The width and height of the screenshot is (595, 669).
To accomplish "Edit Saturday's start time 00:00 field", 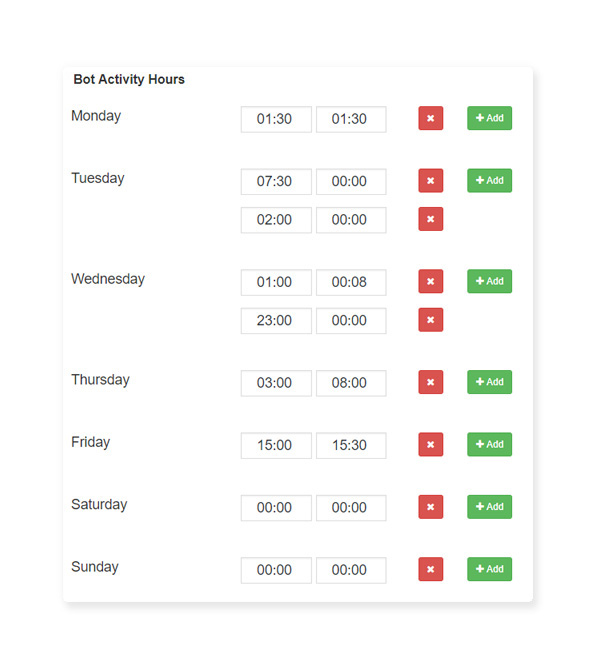I will point(276,507).
